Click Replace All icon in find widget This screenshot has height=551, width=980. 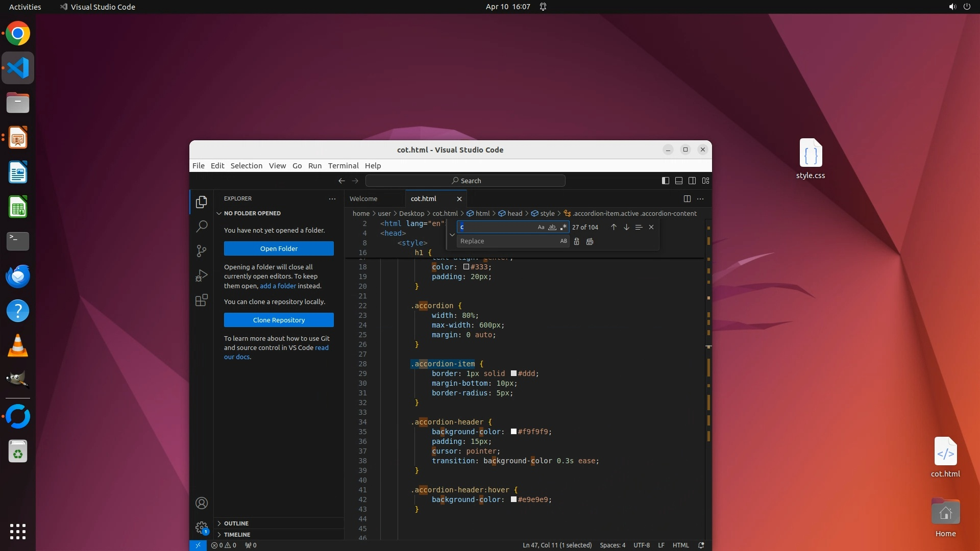(x=590, y=242)
